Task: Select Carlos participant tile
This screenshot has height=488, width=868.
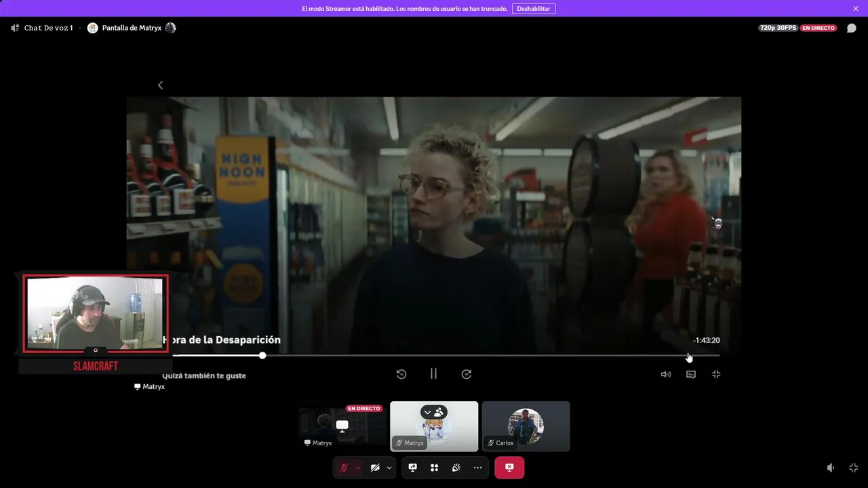Action: 526,426
